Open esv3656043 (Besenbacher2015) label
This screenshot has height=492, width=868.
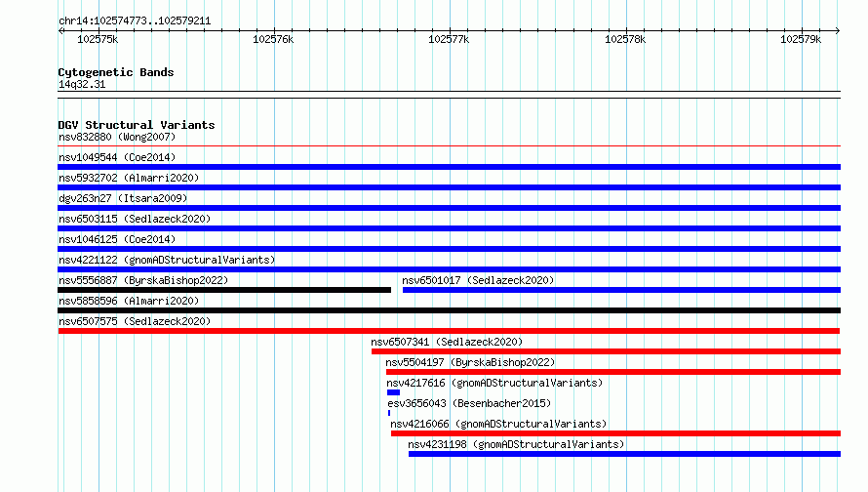coord(469,403)
